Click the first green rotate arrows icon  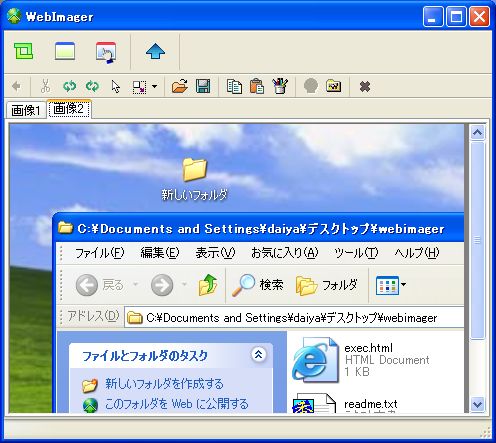point(69,86)
